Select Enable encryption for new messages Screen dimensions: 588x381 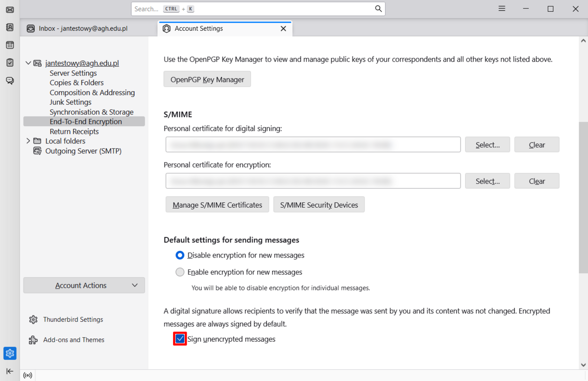click(x=180, y=272)
